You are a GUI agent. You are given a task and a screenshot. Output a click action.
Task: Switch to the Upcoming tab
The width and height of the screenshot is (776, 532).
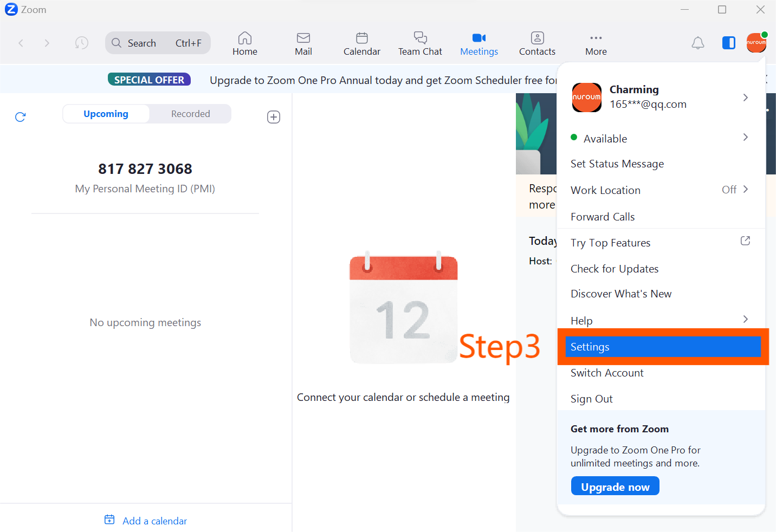click(x=106, y=114)
